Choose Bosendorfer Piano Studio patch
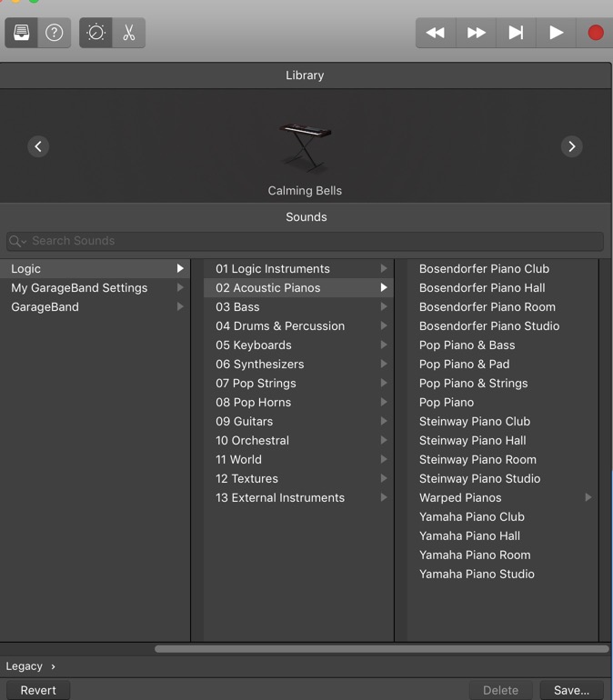 coord(502,326)
